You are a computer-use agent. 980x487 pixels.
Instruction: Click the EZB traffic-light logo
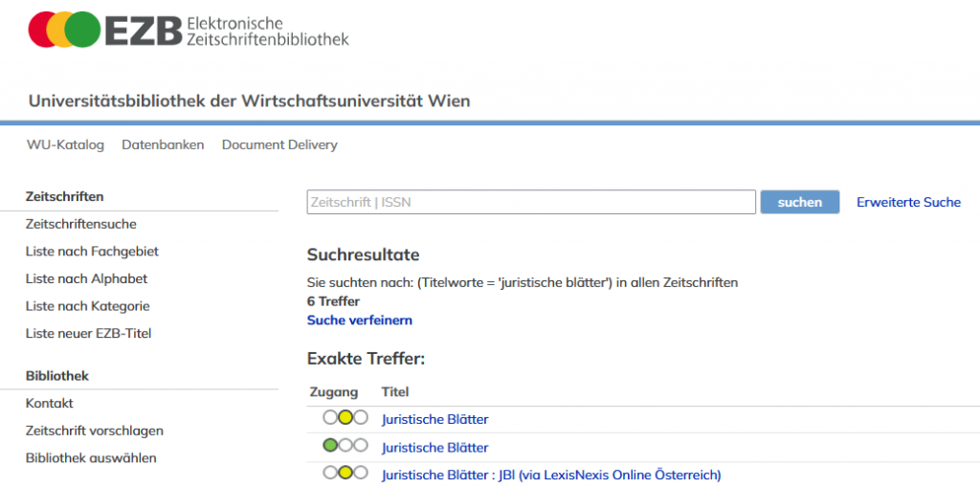(x=64, y=30)
